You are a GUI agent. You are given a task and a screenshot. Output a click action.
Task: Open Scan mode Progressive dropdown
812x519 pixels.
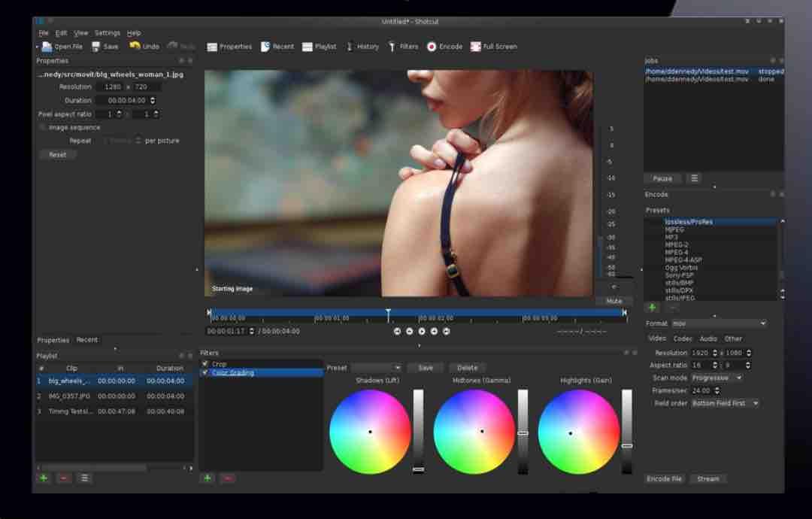[x=717, y=378]
